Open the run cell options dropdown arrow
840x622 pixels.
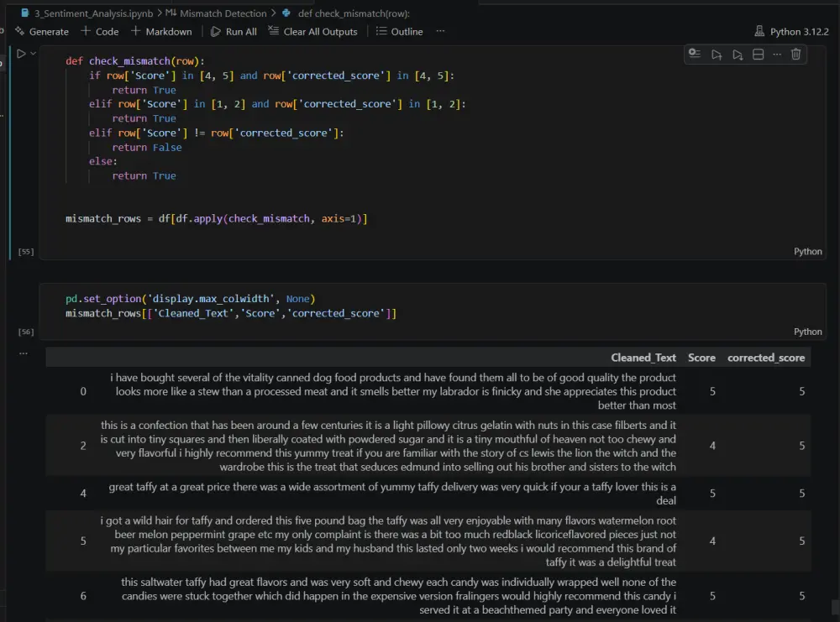coord(34,54)
